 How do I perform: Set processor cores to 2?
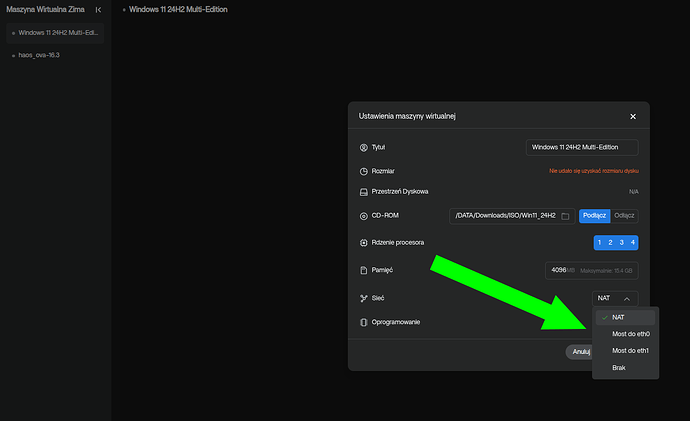[x=610, y=243]
